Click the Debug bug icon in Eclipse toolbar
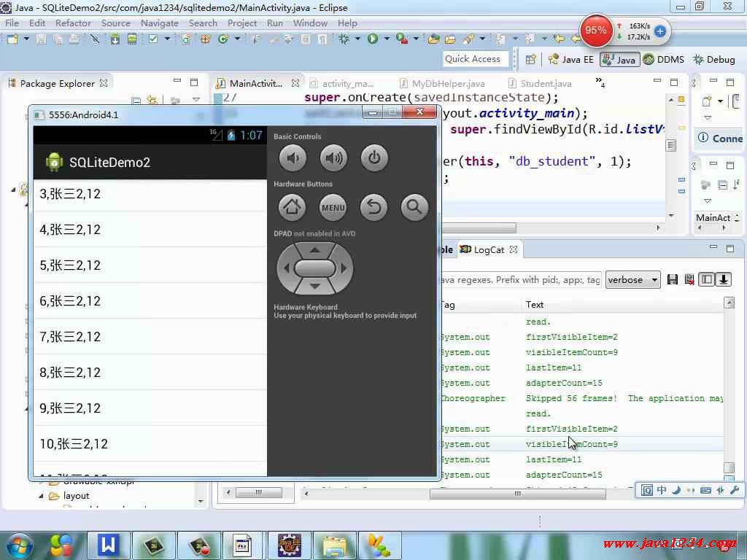 [344, 39]
